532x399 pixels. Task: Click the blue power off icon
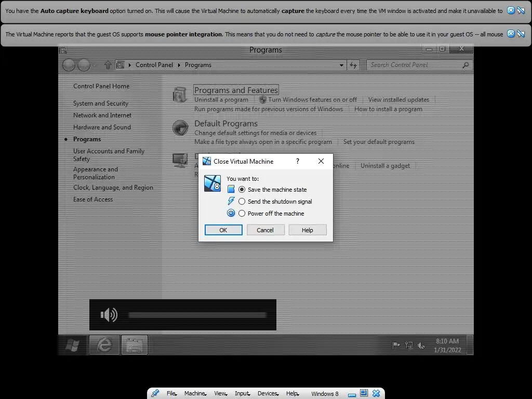click(231, 213)
